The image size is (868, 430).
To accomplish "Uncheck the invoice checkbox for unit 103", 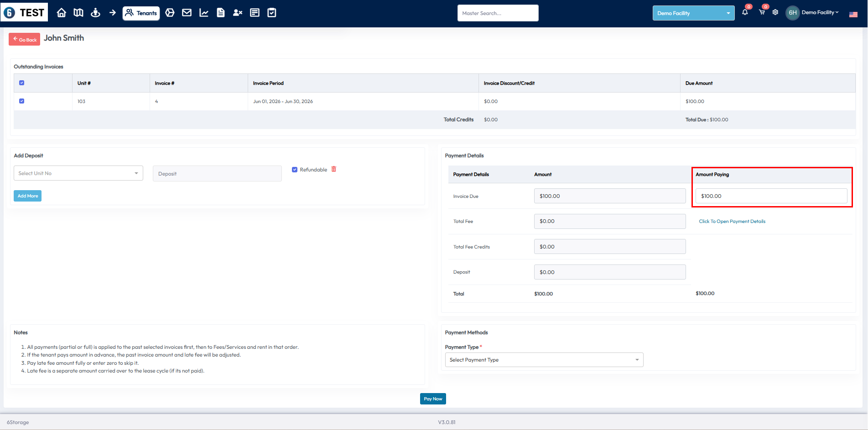I will [21, 101].
